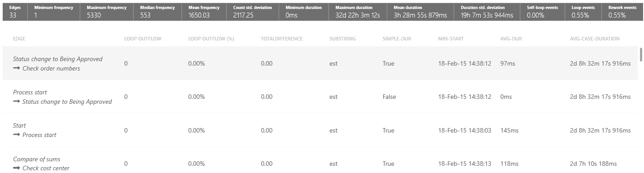Click the AVG-CASE-DURATION column header
The width and height of the screenshot is (644, 173).
[x=595, y=39]
